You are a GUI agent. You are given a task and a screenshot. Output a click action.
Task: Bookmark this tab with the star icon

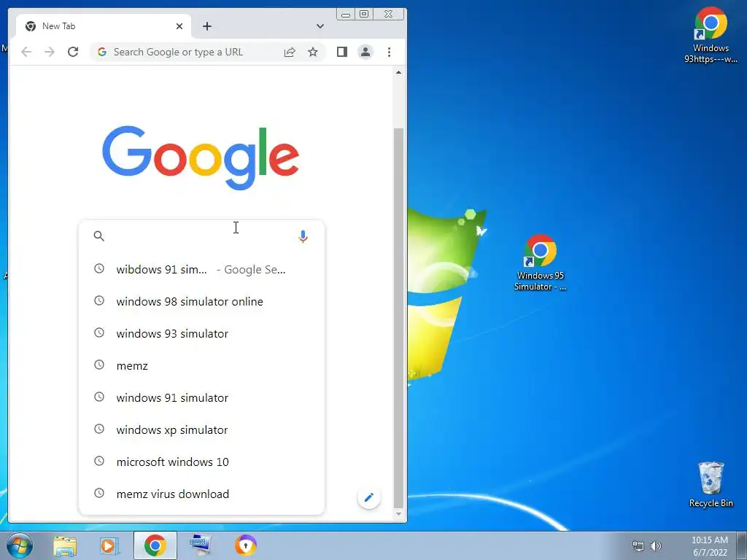[x=312, y=52]
